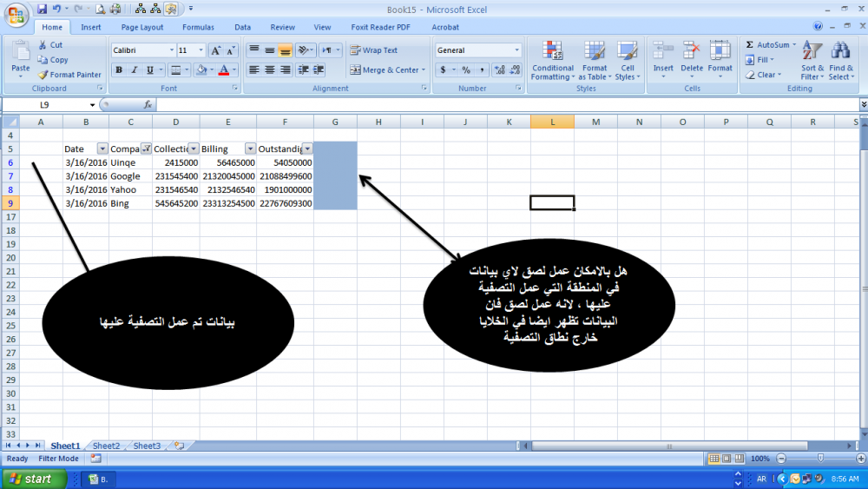This screenshot has width=868, height=489.
Task: Open the Insert ribbon tab
Action: coord(91,27)
